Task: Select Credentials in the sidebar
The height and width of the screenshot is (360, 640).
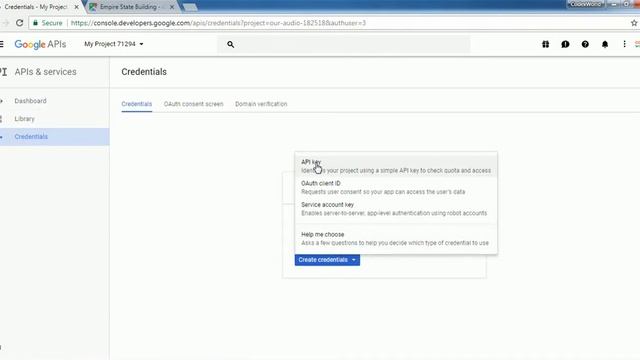Action: pos(55,137)
